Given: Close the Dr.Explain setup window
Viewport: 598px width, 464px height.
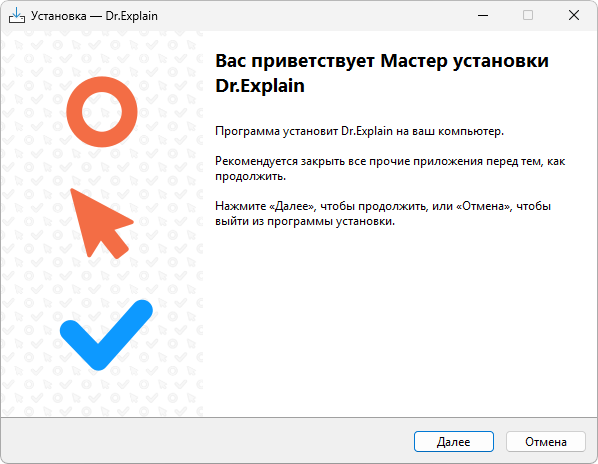Looking at the screenshot, I should (574, 15).
